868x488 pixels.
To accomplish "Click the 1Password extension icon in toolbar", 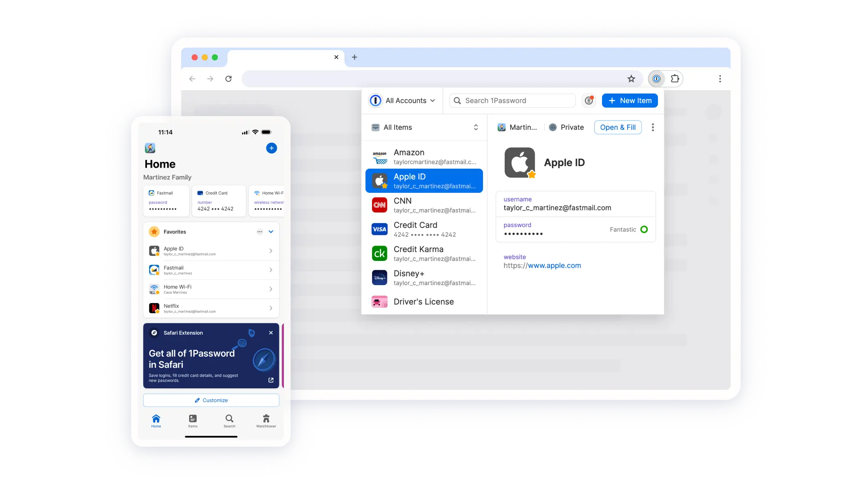I will (x=656, y=78).
